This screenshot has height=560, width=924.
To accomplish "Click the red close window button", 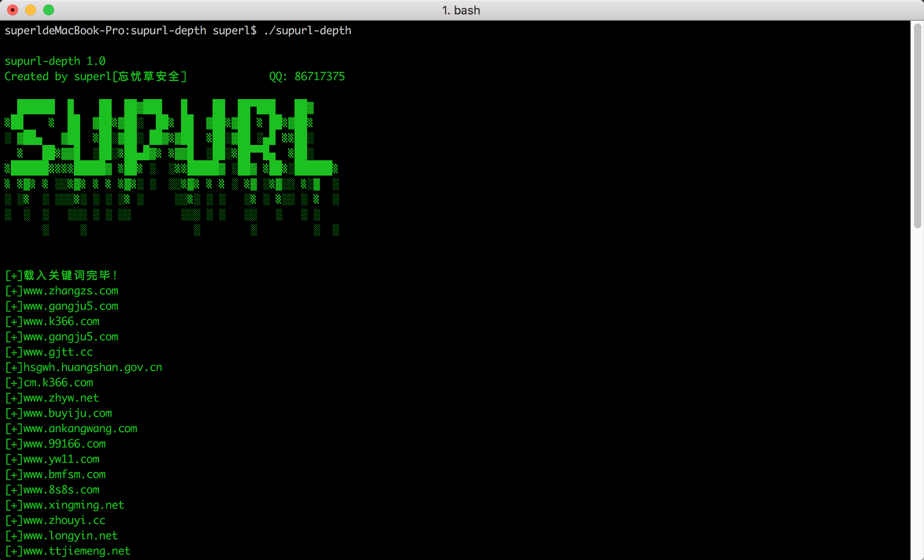I will tap(13, 10).
